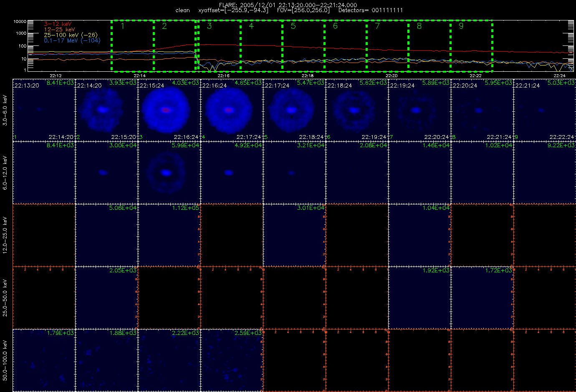The width and height of the screenshot is (576, 392).
Task: Click the FLARE date and time title text
Action: click(x=288, y=5)
